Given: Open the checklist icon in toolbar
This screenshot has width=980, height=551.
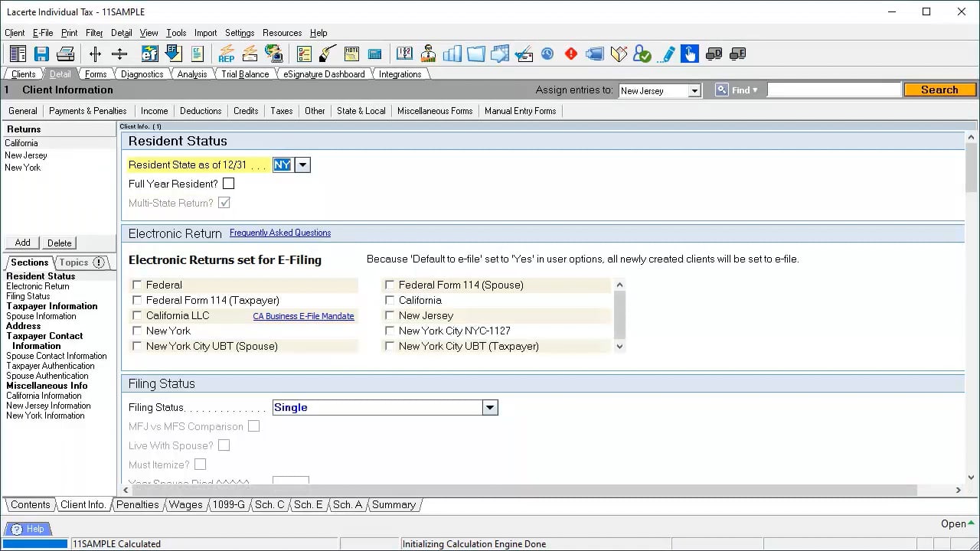Looking at the screenshot, I should coord(304,54).
